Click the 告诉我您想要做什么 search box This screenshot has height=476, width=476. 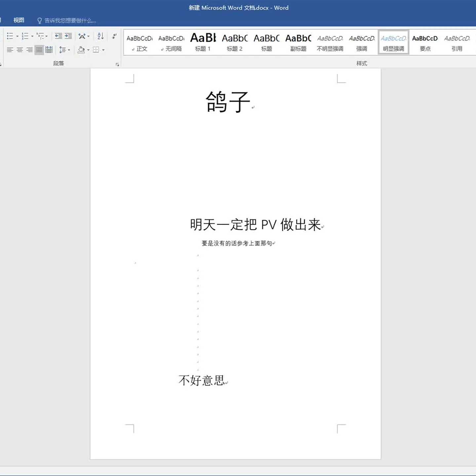70,20
